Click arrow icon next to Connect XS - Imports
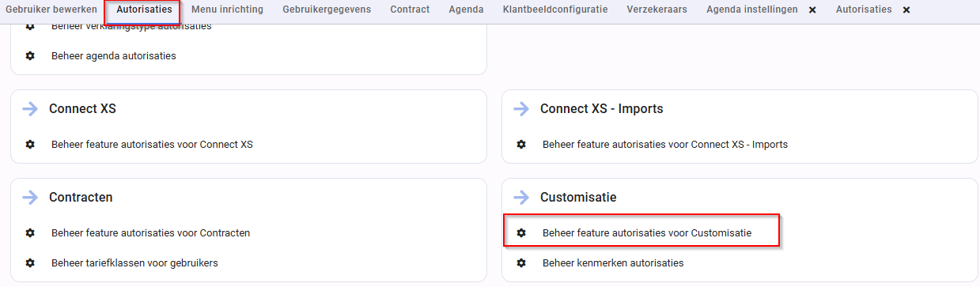 pos(521,109)
